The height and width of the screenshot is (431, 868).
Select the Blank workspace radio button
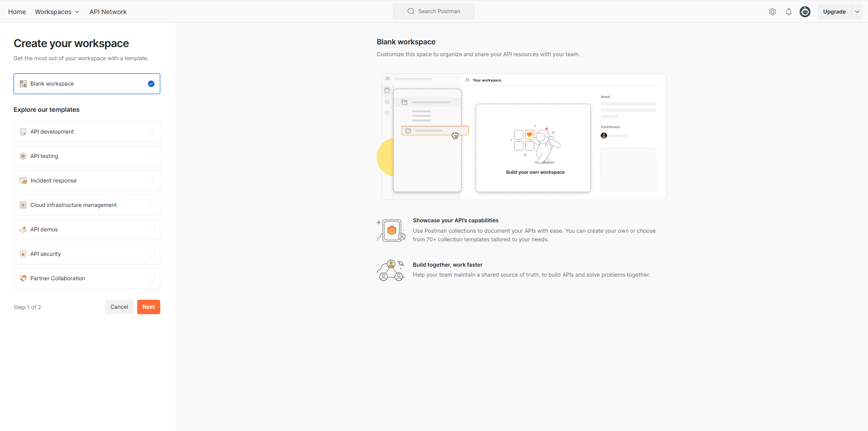coord(151,84)
